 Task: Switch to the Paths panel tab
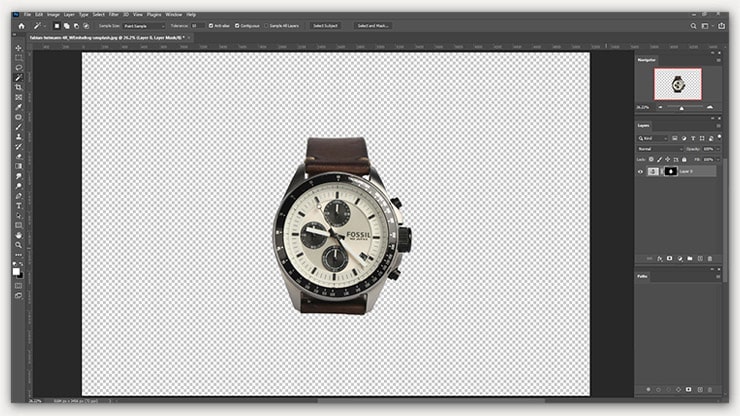pos(642,276)
